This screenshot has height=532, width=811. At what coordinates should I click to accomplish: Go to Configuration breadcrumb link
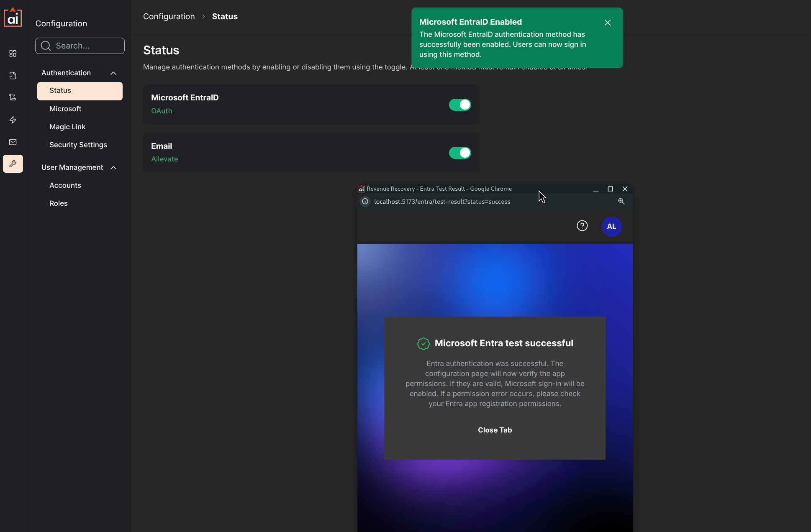point(169,16)
